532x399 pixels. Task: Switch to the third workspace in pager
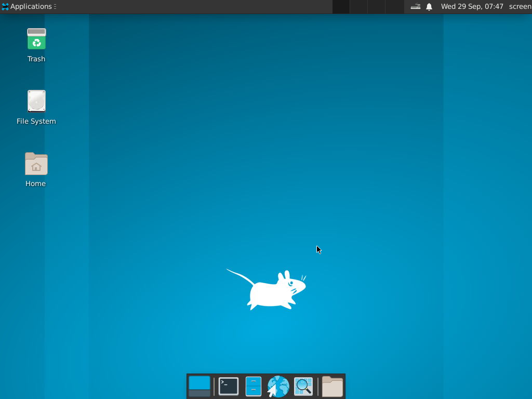point(376,7)
